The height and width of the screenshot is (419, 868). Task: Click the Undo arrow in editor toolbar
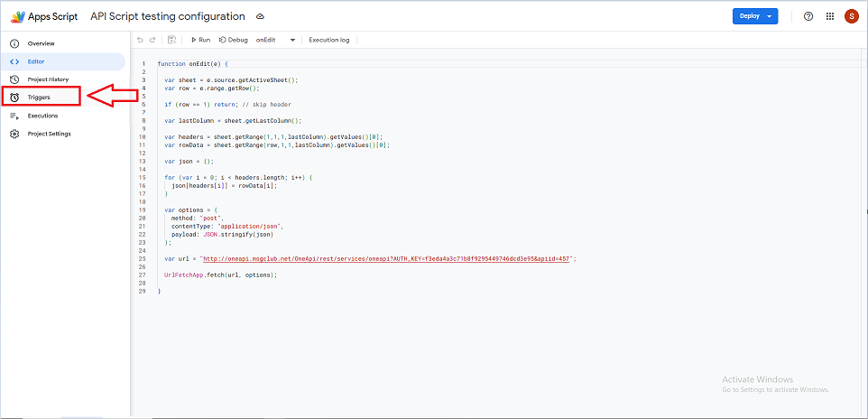[x=140, y=40]
